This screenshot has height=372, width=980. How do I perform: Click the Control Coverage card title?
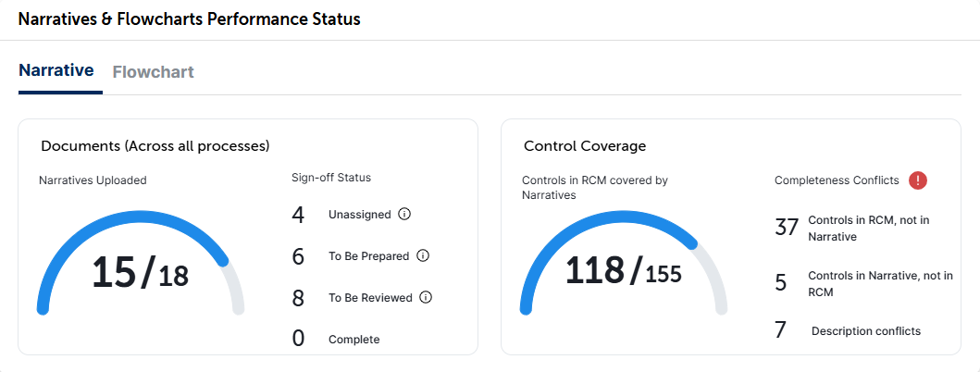pos(585,146)
